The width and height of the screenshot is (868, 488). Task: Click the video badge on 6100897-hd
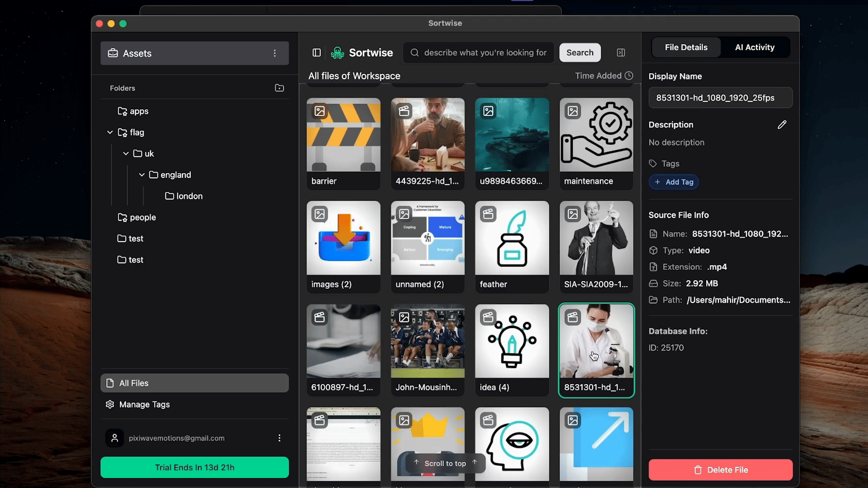(320, 317)
